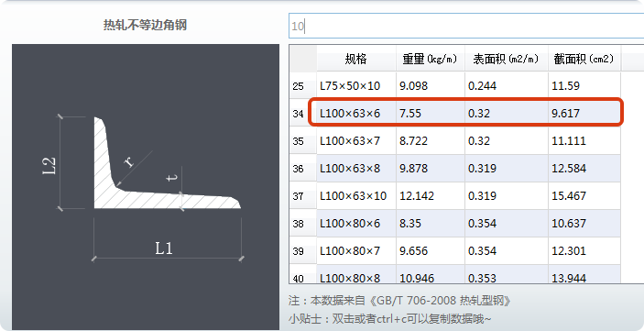
Task: Click the L100×80×7 spec cell
Action: tap(356, 251)
